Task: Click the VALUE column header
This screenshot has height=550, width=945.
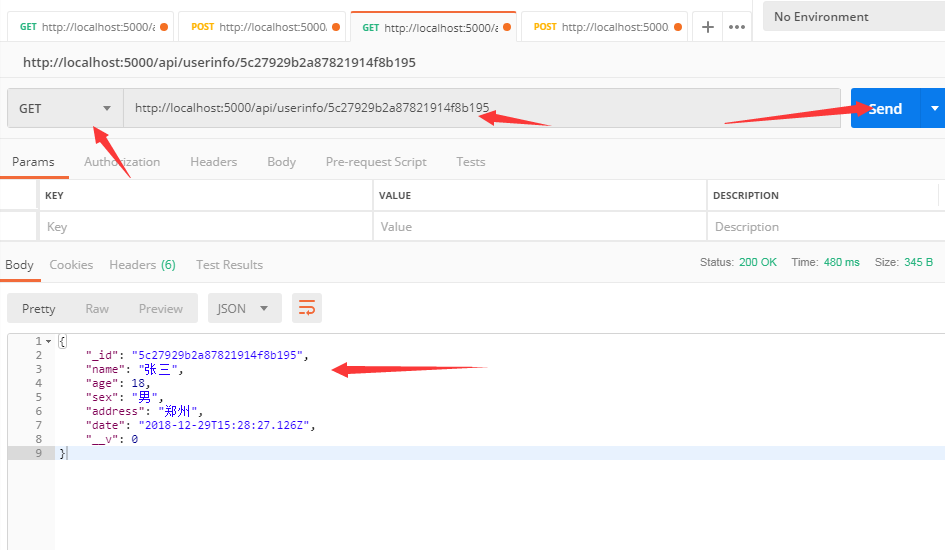Action: tap(395, 196)
